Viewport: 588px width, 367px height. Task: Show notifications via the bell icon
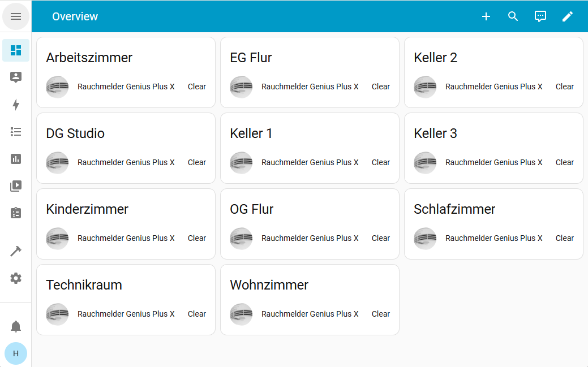click(16, 326)
